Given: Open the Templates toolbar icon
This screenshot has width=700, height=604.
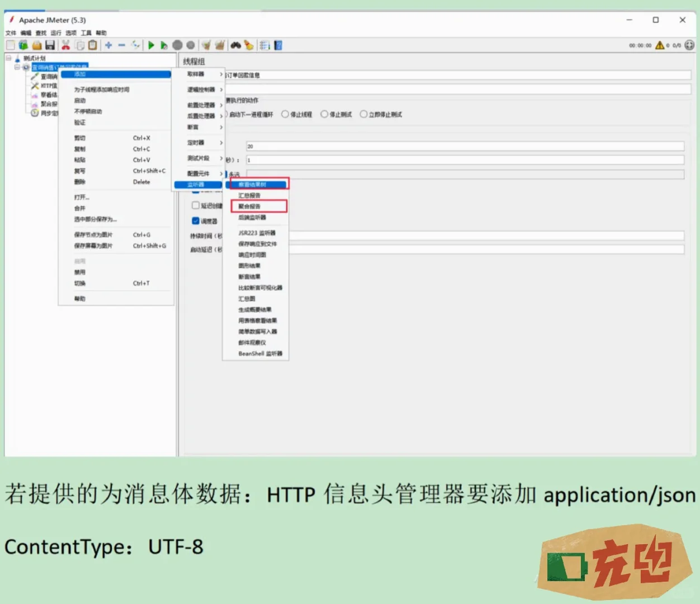Looking at the screenshot, I should pos(23,45).
